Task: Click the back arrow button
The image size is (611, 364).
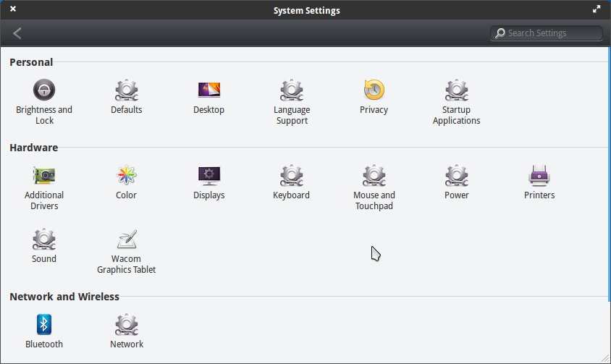Action: 17,33
